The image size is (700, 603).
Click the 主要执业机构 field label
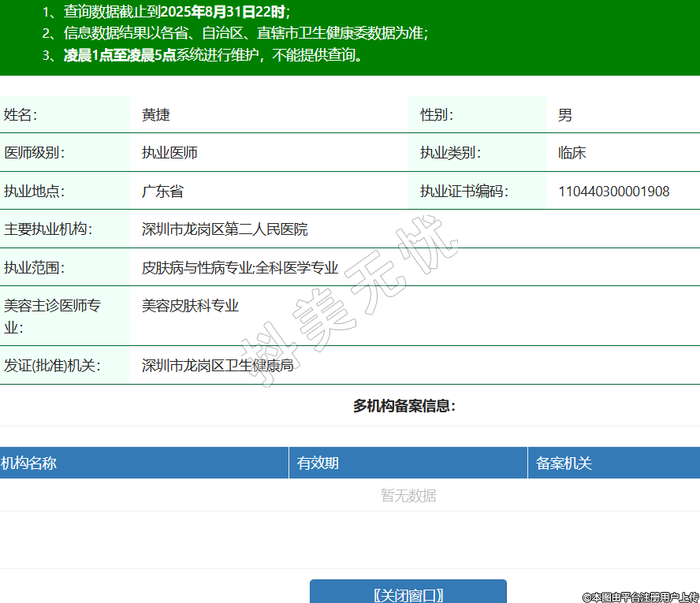[47, 229]
